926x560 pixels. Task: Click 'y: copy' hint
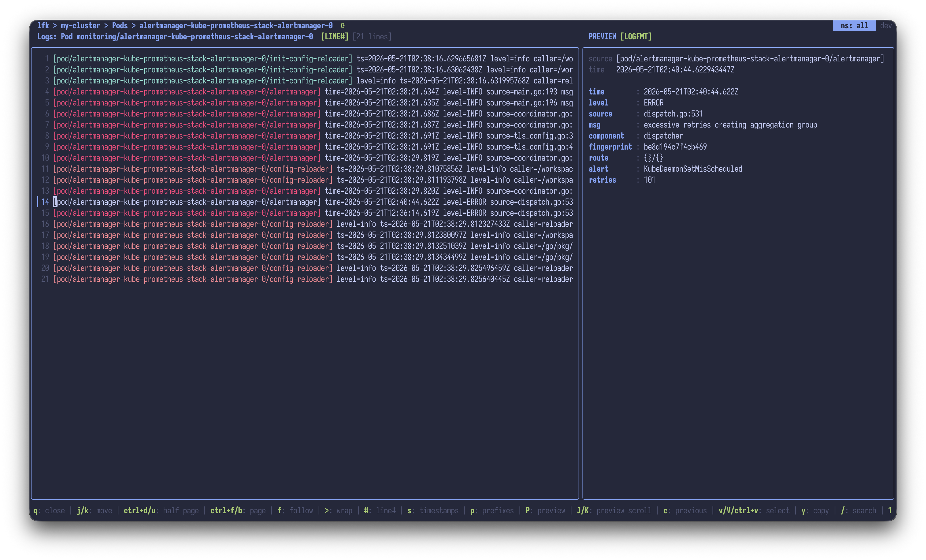pyautogui.click(x=815, y=510)
